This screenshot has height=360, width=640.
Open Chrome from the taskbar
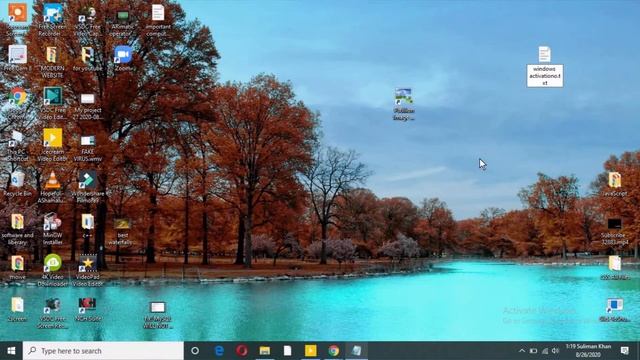333,351
